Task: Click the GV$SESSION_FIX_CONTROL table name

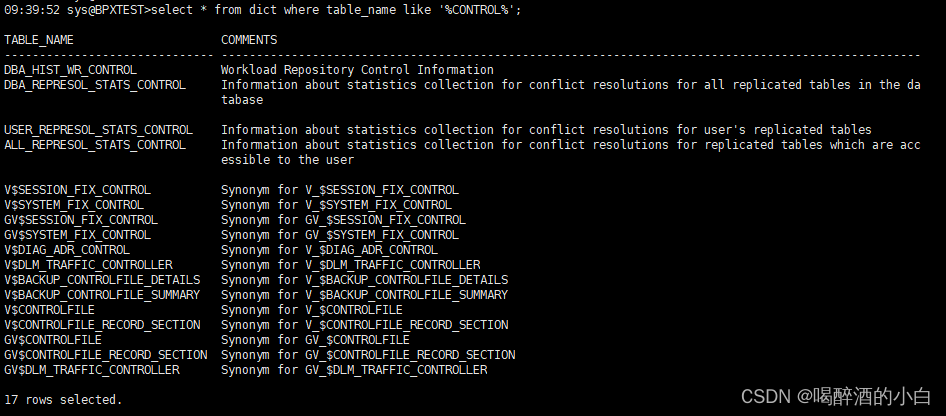Action: 81,220
